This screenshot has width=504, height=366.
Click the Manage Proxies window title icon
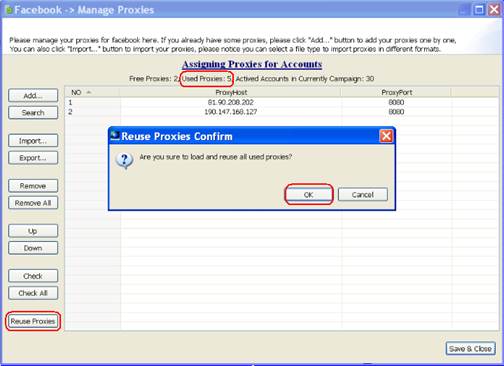pos(9,10)
